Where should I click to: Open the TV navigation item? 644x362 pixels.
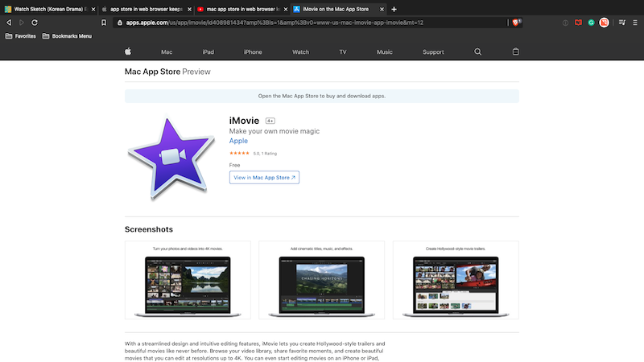click(343, 52)
